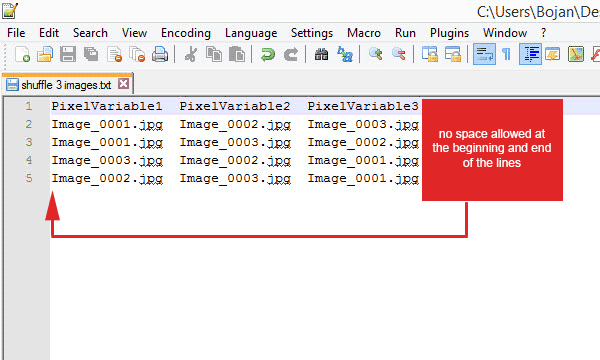Zoom out with magnifier minus icon

tap(398, 54)
